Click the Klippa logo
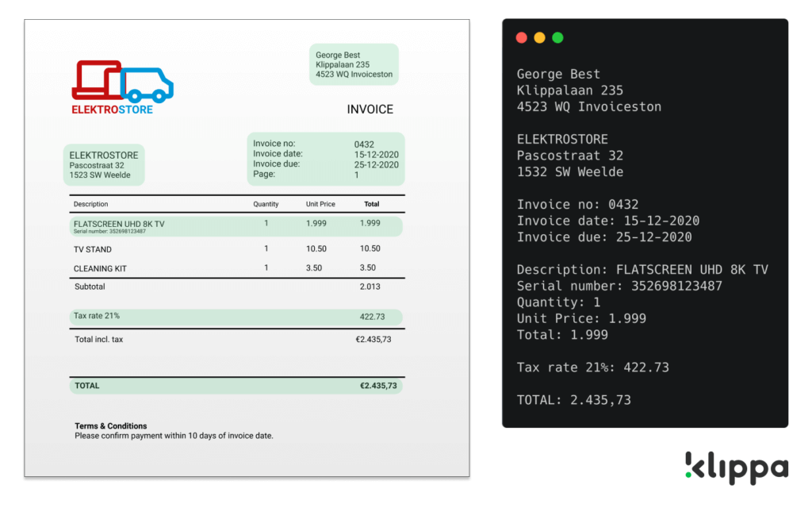Screen dimensions: 812x508 [x=737, y=468]
